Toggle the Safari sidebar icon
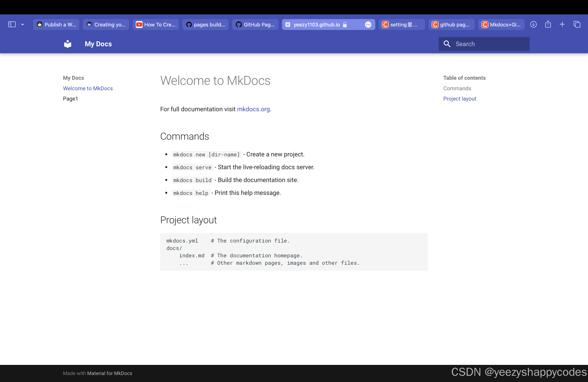This screenshot has height=382, width=588. click(12, 25)
